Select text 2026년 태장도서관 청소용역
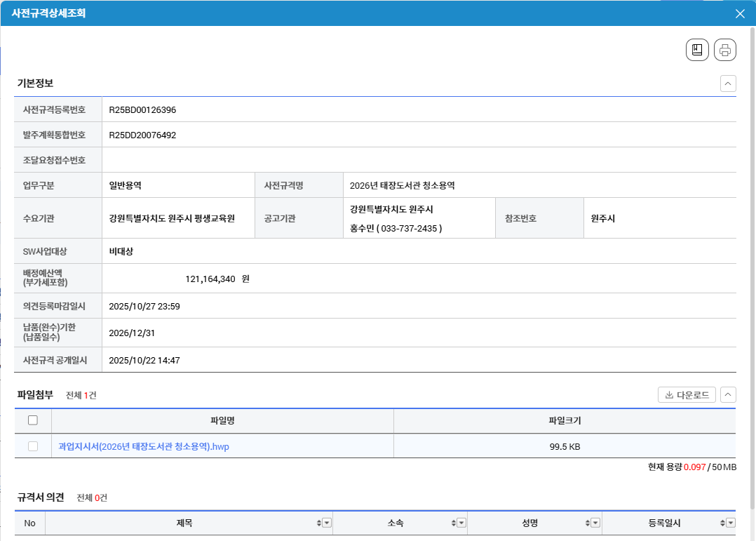This screenshot has height=541, width=756. tap(402, 185)
